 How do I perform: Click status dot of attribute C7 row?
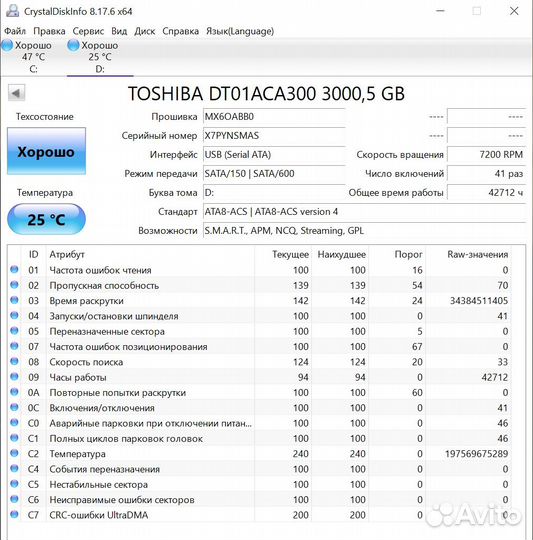[14, 514]
